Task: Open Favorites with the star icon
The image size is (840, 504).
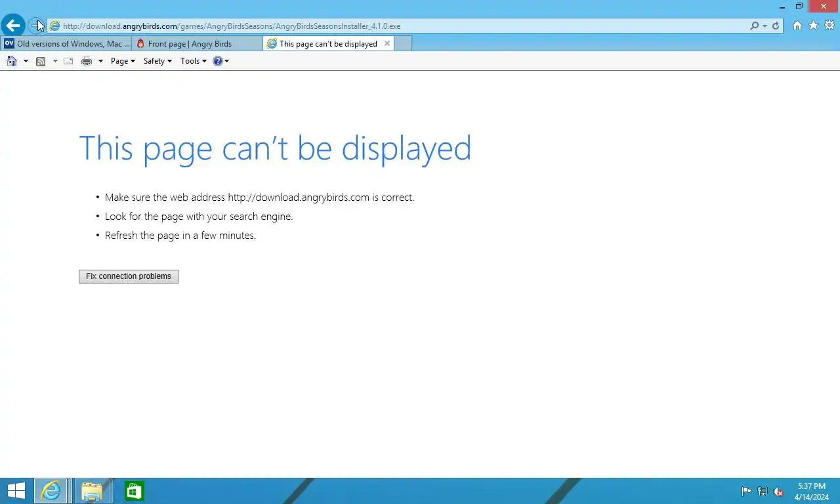Action: coord(814,26)
